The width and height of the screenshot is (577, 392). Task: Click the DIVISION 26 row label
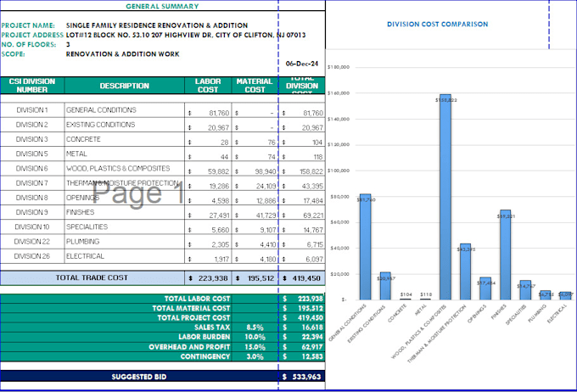pos(32,256)
